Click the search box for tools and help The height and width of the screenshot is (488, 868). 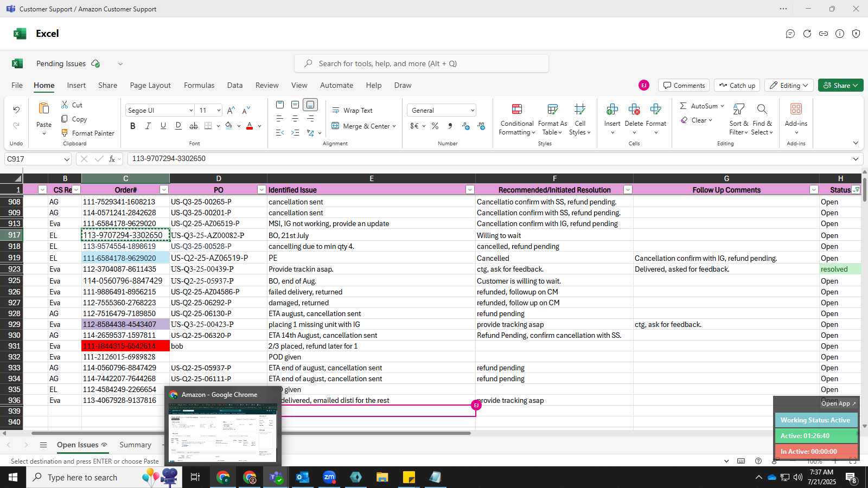tap(422, 63)
